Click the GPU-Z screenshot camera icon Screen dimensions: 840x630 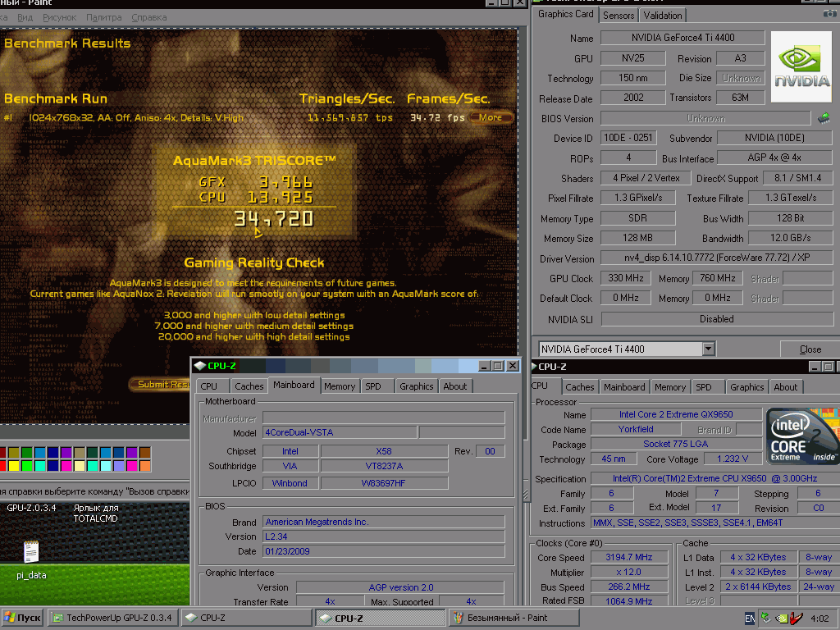pos(830,14)
